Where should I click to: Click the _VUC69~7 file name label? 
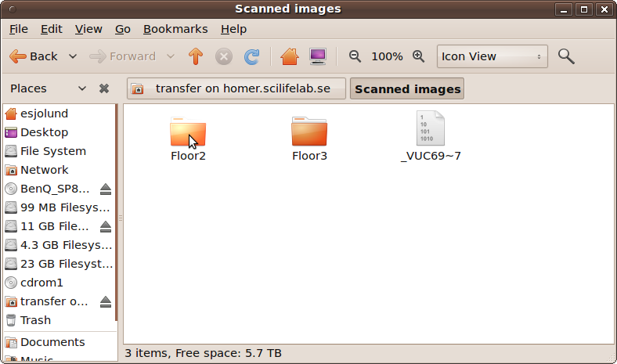[431, 157]
